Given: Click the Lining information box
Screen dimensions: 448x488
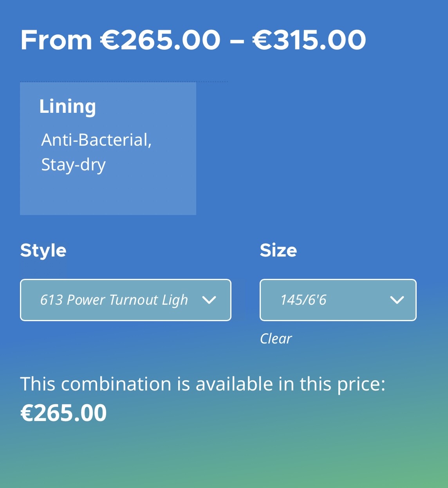Looking at the screenshot, I should pos(108,148).
